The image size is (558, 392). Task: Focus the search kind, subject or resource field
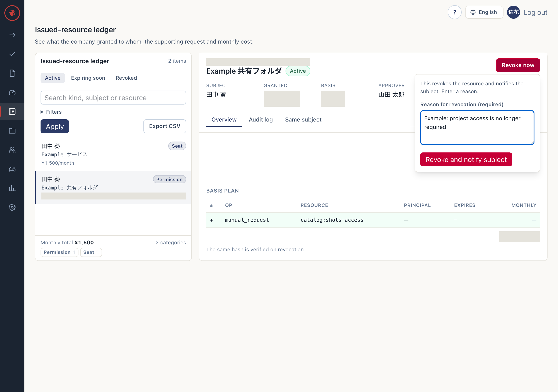[x=113, y=98]
